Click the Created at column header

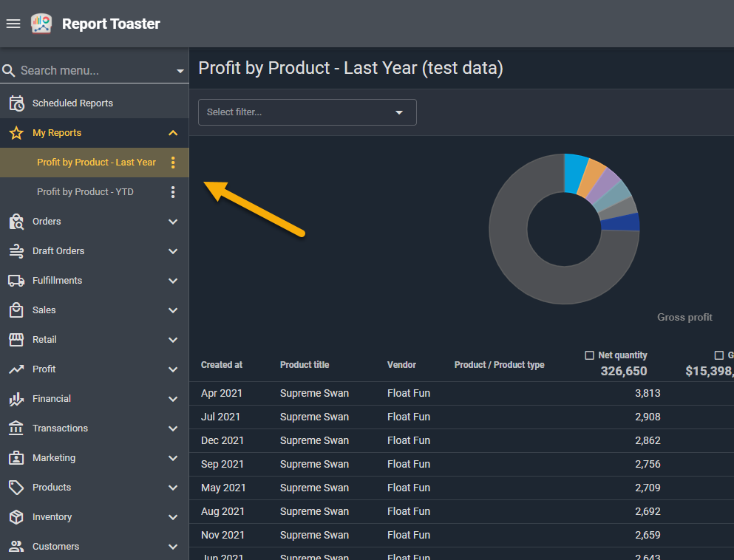[222, 365]
